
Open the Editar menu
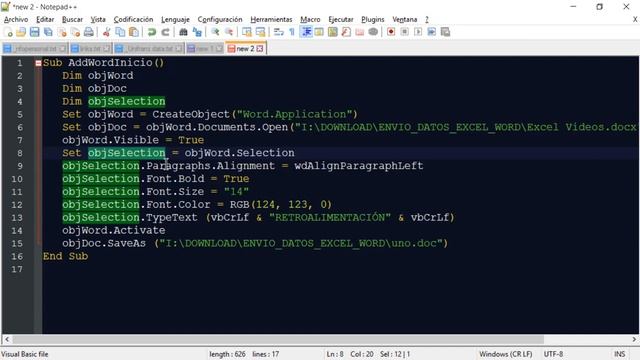[45, 19]
